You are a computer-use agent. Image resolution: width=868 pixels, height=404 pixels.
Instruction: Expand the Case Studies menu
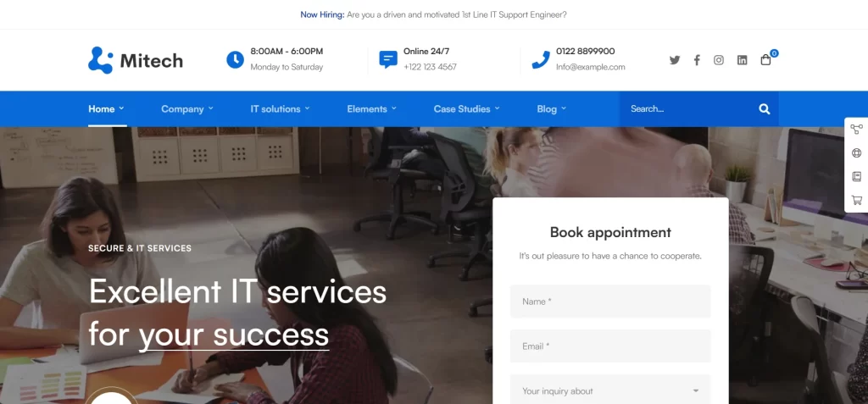click(x=467, y=109)
